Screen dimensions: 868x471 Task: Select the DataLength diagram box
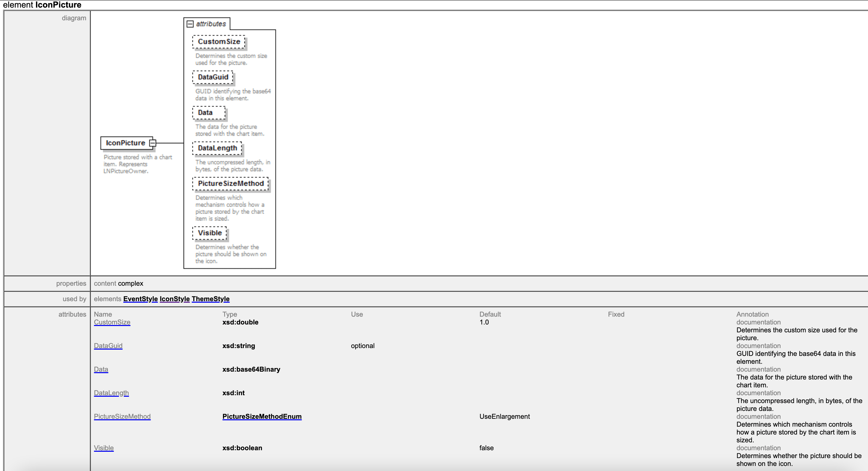tap(217, 148)
